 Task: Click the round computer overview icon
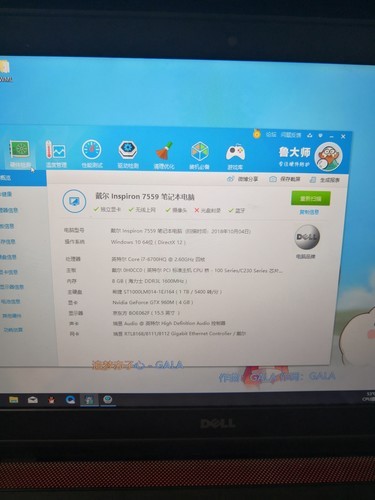(74, 201)
